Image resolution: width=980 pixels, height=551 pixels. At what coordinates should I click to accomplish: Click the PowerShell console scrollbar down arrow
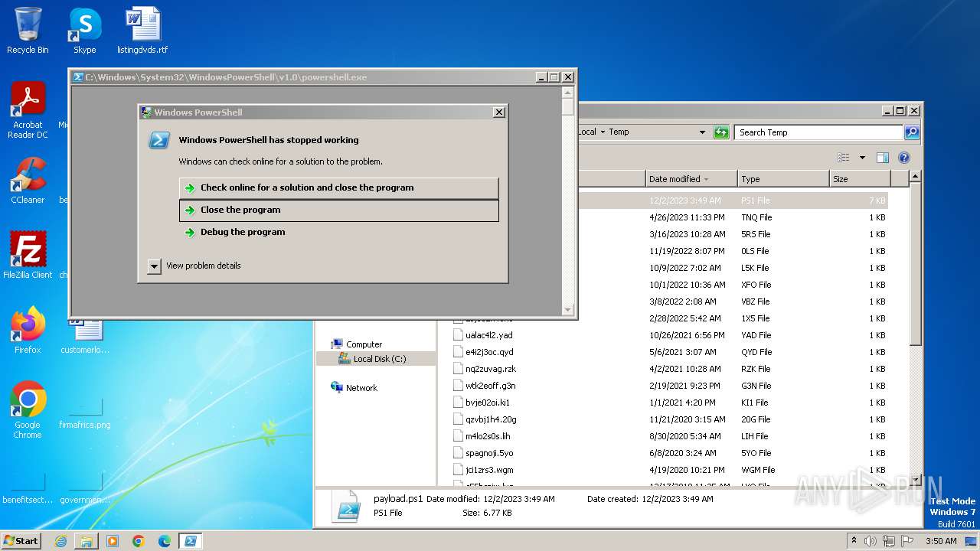[x=567, y=309]
